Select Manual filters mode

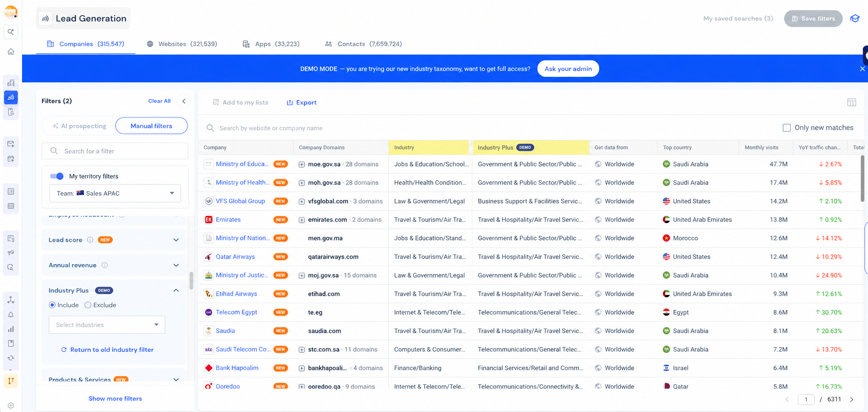pos(152,126)
